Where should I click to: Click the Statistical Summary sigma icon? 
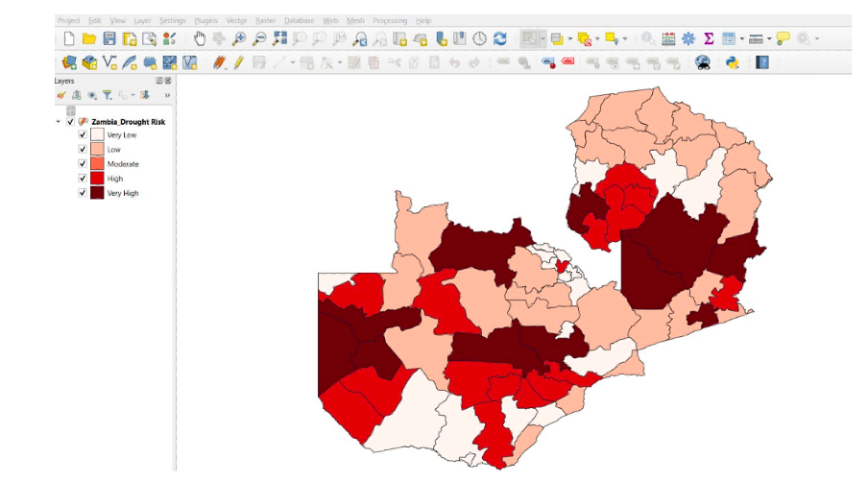click(x=709, y=38)
